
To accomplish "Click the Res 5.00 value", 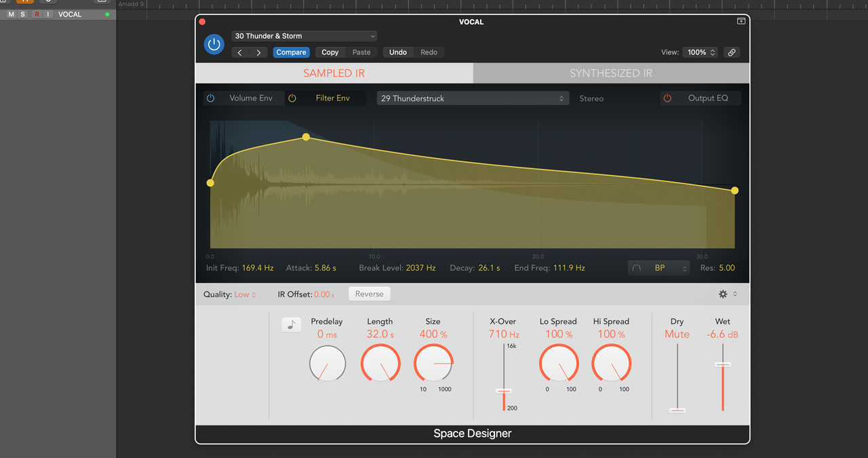I will (x=727, y=268).
